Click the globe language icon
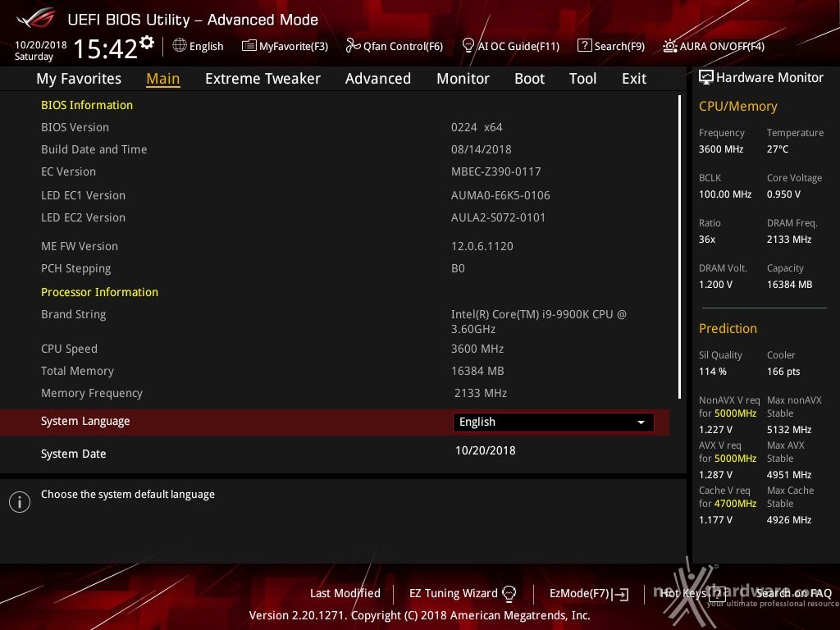 coord(180,46)
